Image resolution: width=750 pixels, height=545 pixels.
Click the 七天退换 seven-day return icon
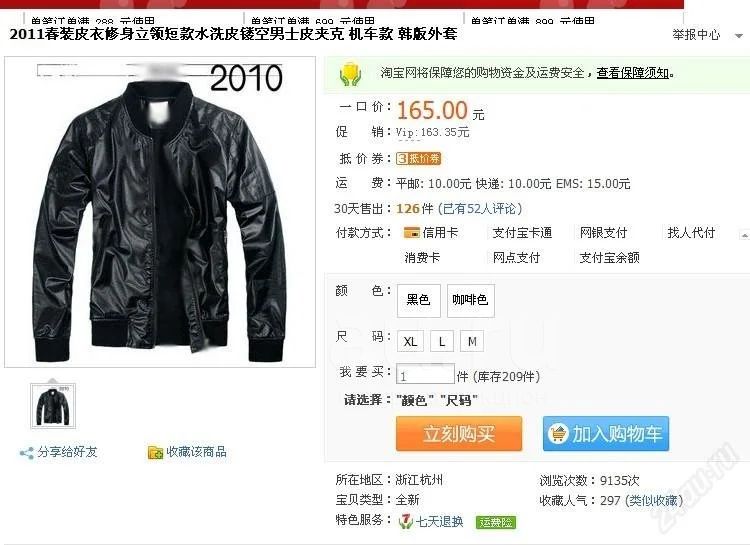tap(406, 521)
